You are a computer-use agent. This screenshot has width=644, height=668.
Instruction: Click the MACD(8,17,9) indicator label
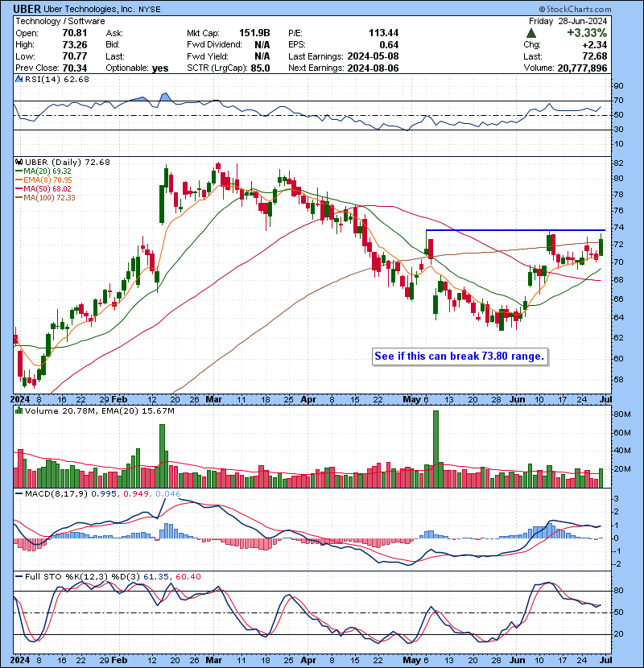pyautogui.click(x=56, y=494)
